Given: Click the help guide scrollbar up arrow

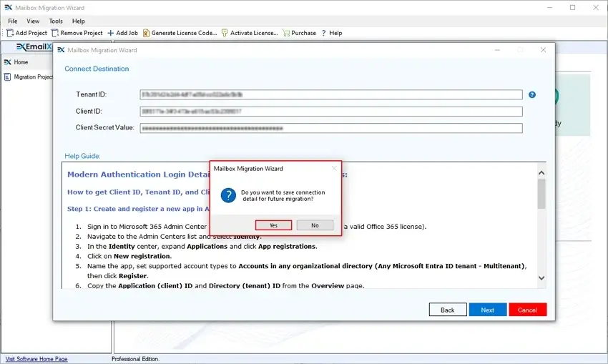Looking at the screenshot, I should tap(541, 173).
